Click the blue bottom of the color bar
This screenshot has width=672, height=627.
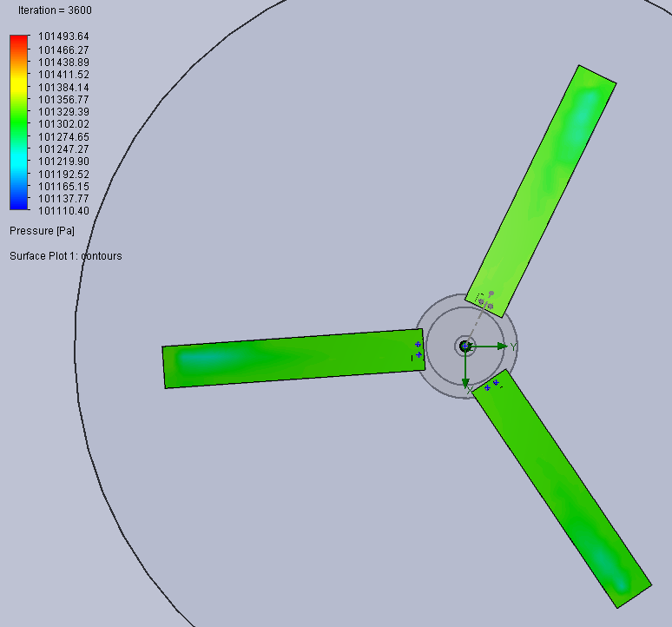pyautogui.click(x=19, y=205)
